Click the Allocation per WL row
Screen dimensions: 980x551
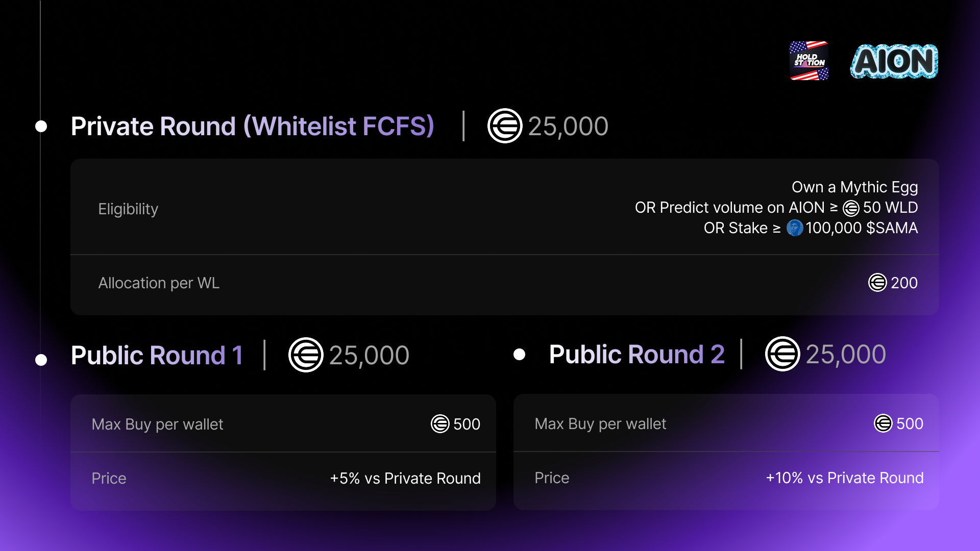505,284
